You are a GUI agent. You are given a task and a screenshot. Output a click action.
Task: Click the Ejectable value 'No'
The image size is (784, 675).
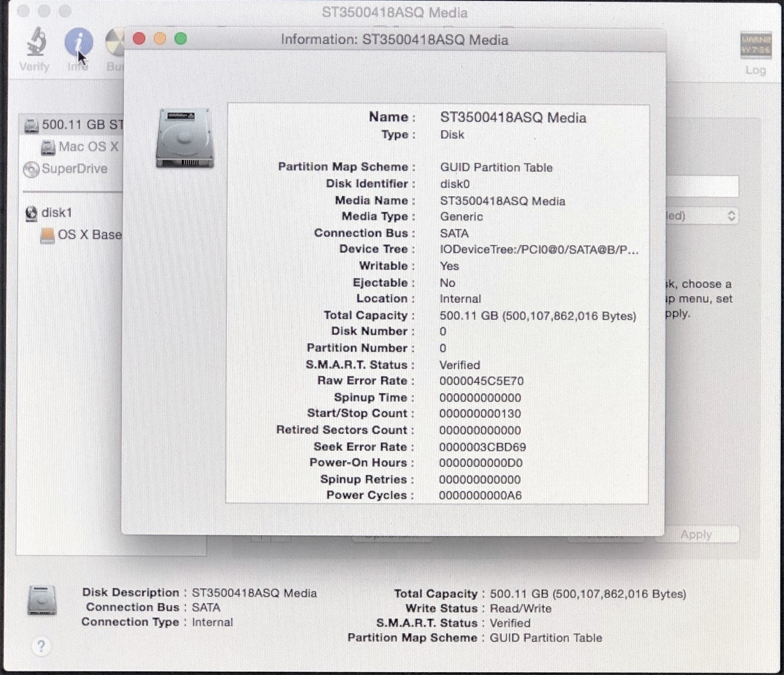[447, 283]
